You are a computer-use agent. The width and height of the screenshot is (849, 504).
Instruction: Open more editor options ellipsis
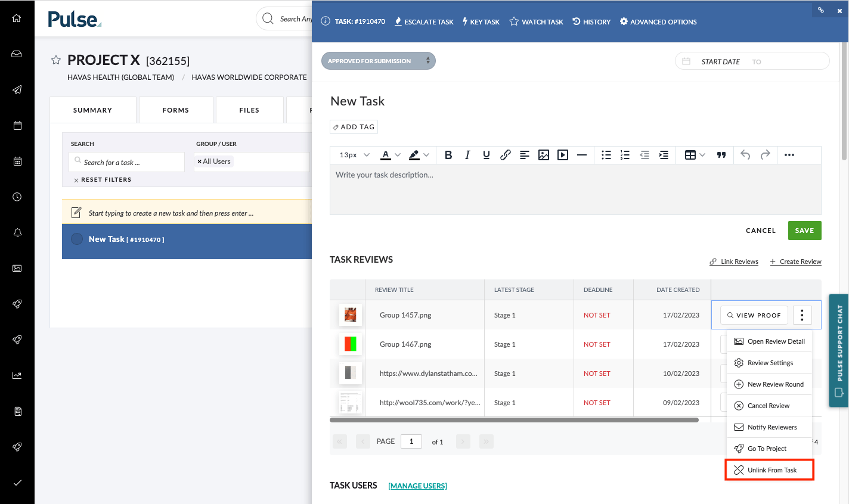(x=789, y=155)
